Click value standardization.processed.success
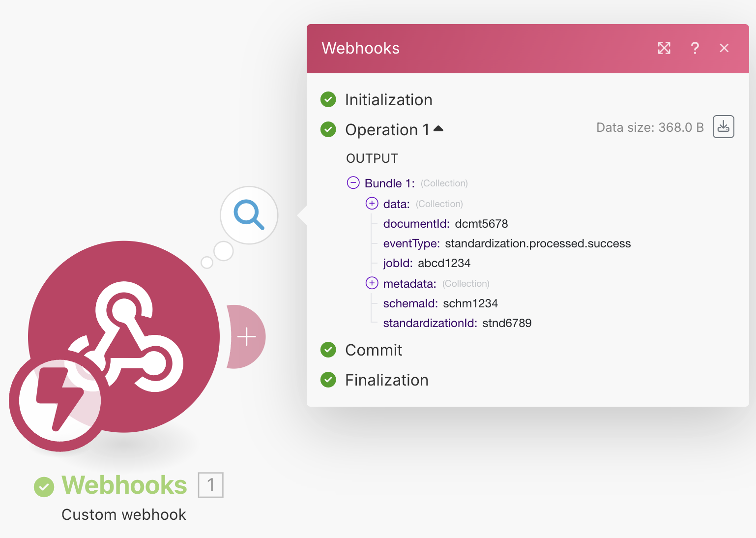Screen dimensions: 756x538 (x=538, y=243)
